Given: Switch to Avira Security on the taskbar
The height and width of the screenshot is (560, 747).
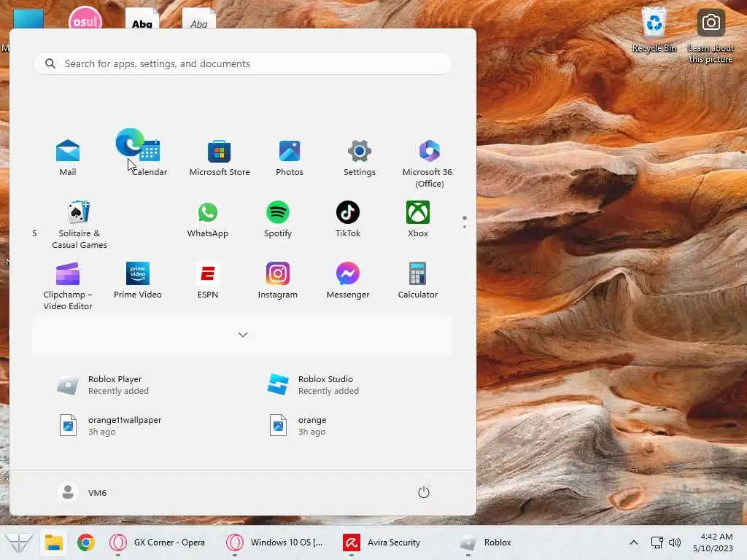Looking at the screenshot, I should [x=382, y=542].
